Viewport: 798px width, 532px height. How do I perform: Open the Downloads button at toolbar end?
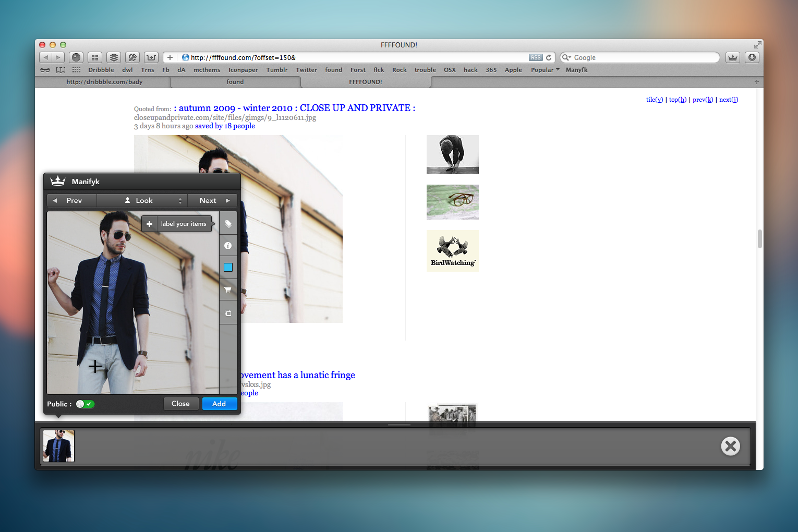(752, 57)
